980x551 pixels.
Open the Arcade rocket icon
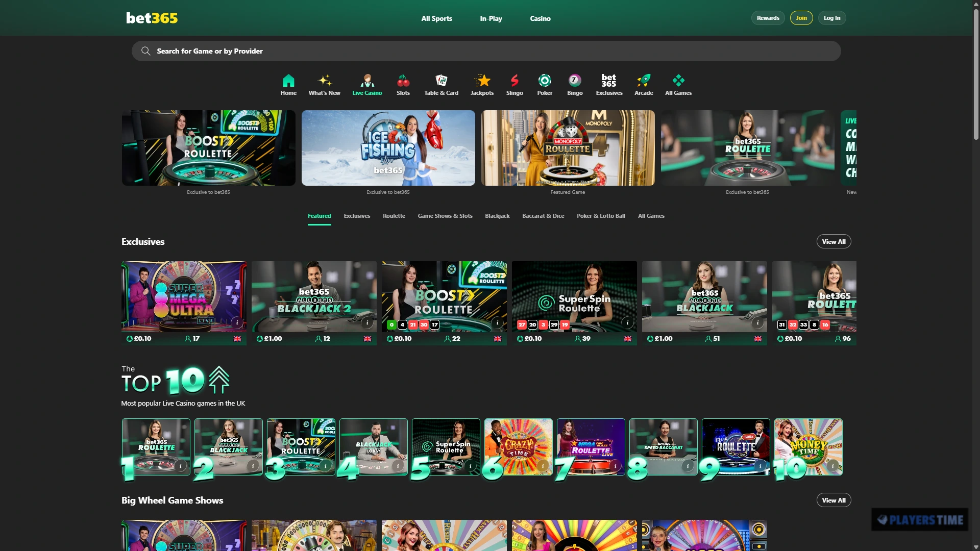coord(644,85)
